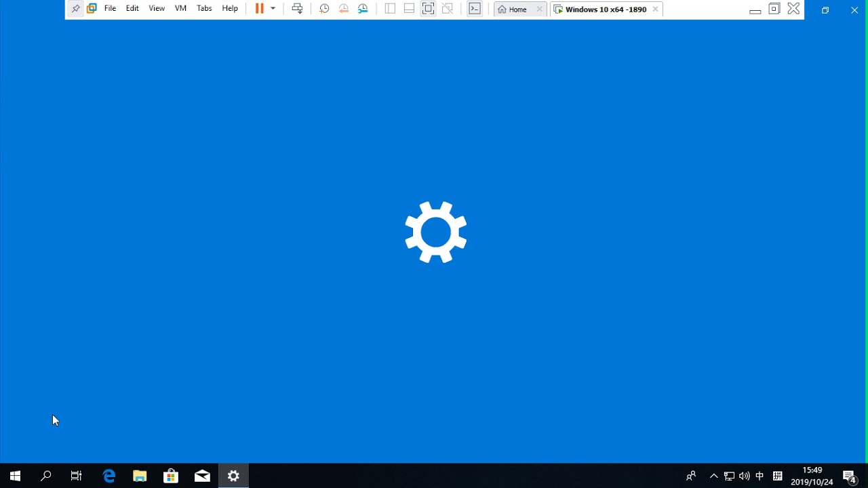868x488 pixels.
Task: Open the Tabs menu
Action: point(204,9)
